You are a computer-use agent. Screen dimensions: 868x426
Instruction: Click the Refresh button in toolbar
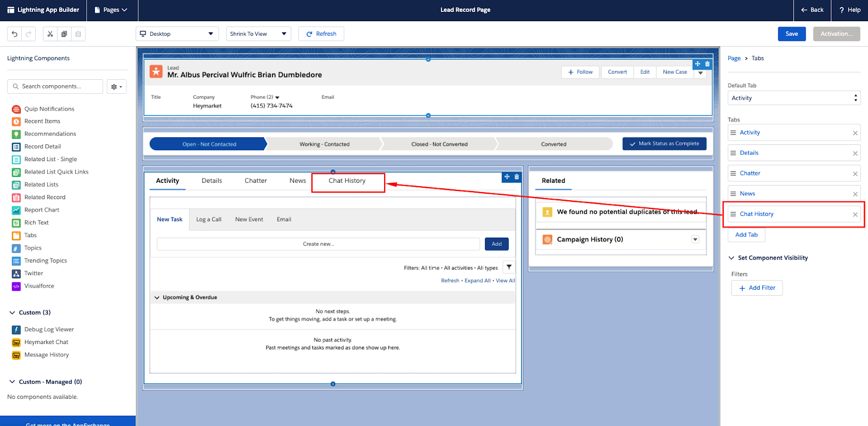click(x=321, y=34)
